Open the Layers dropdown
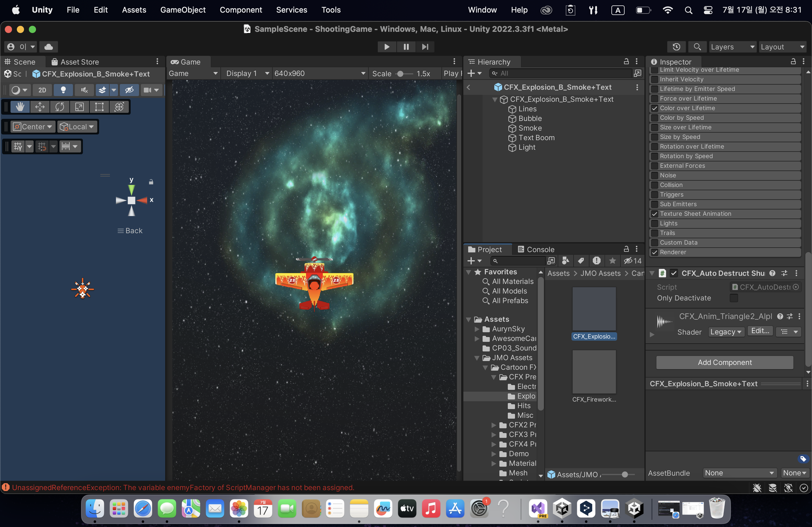Image resolution: width=812 pixels, height=527 pixels. pos(732,47)
